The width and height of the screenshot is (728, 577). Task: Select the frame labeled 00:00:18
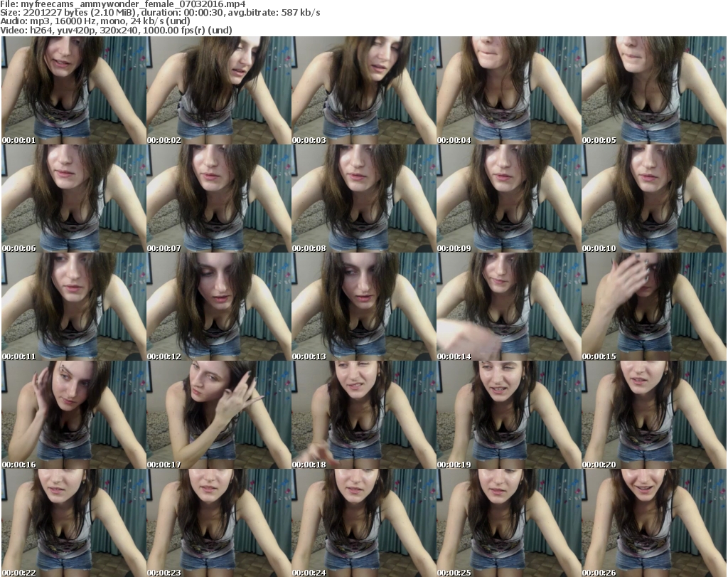(x=363, y=415)
